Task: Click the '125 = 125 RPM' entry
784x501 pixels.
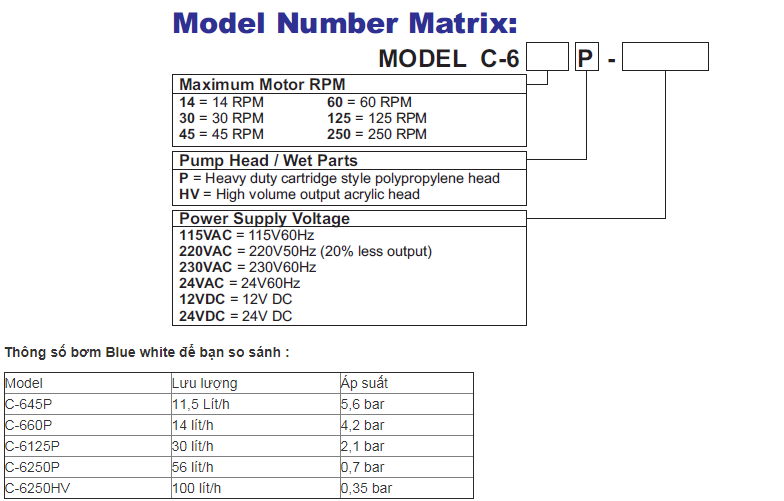Action: pyautogui.click(x=377, y=118)
